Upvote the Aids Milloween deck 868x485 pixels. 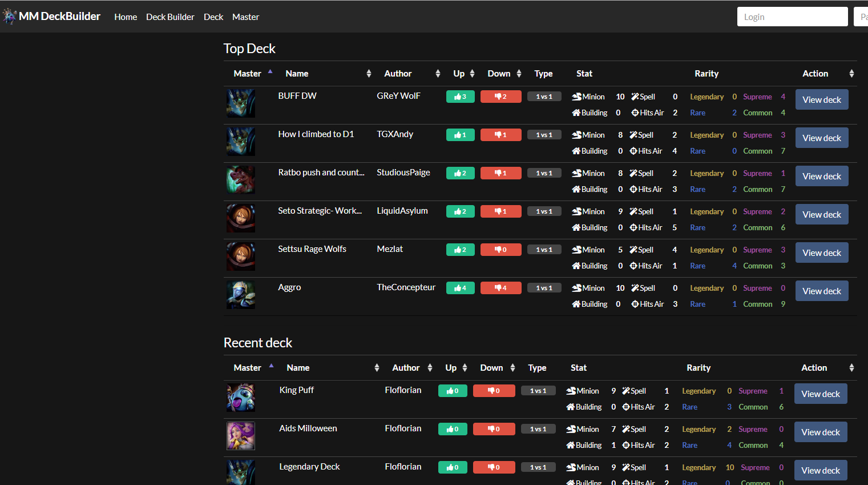point(453,429)
